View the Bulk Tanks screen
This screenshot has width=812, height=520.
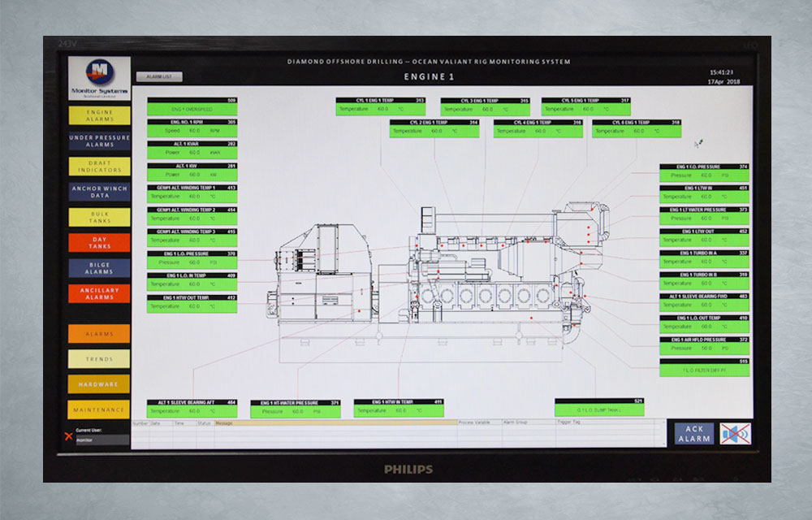tap(100, 217)
